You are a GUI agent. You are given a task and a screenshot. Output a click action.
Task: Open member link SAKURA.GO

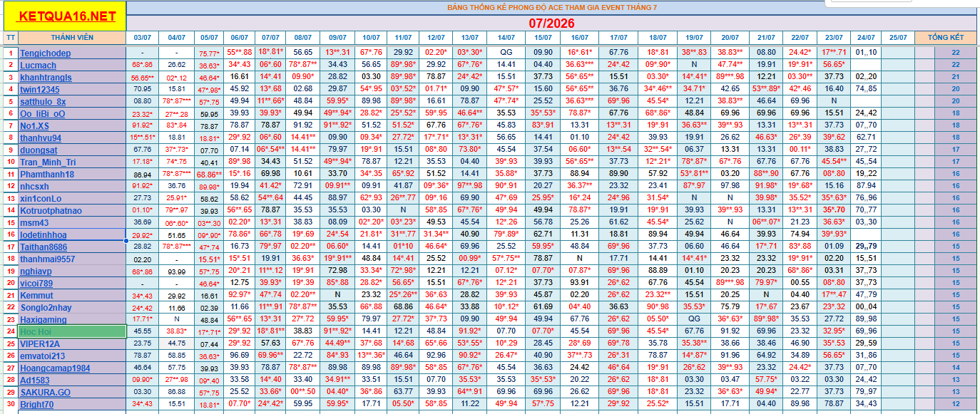point(45,392)
